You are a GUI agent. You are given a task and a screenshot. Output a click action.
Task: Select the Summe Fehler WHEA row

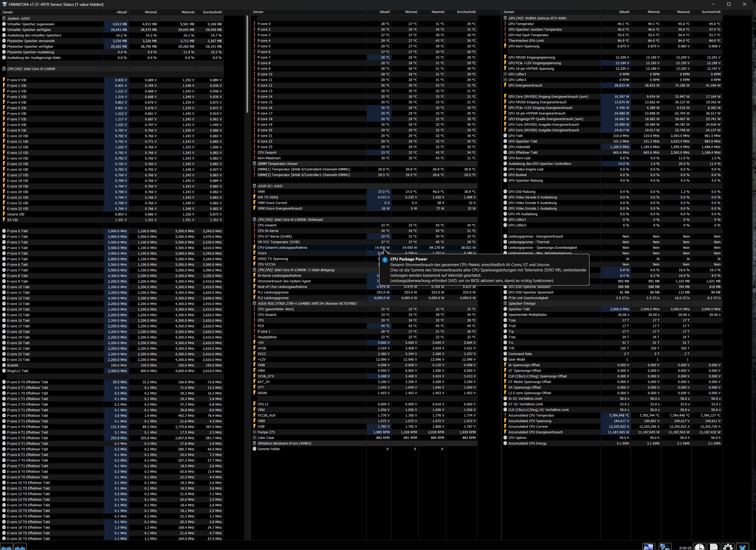269,449
